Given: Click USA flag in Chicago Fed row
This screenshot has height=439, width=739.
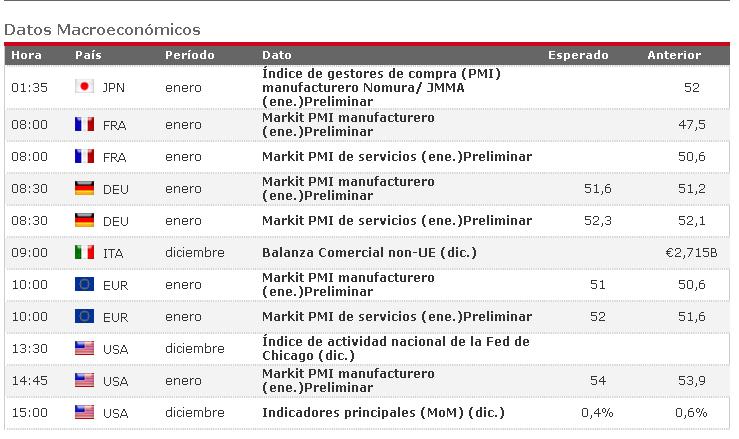Looking at the screenshot, I should (84, 349).
